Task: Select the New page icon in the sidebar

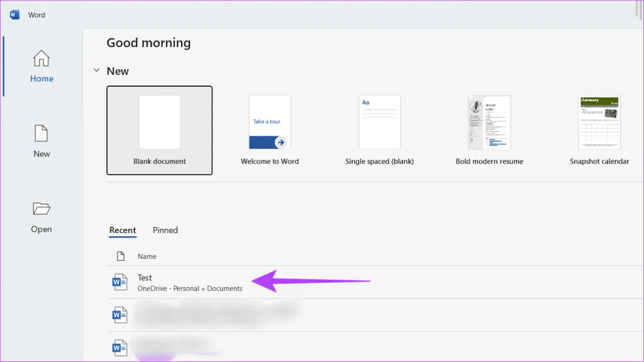Action: pyautogui.click(x=42, y=134)
